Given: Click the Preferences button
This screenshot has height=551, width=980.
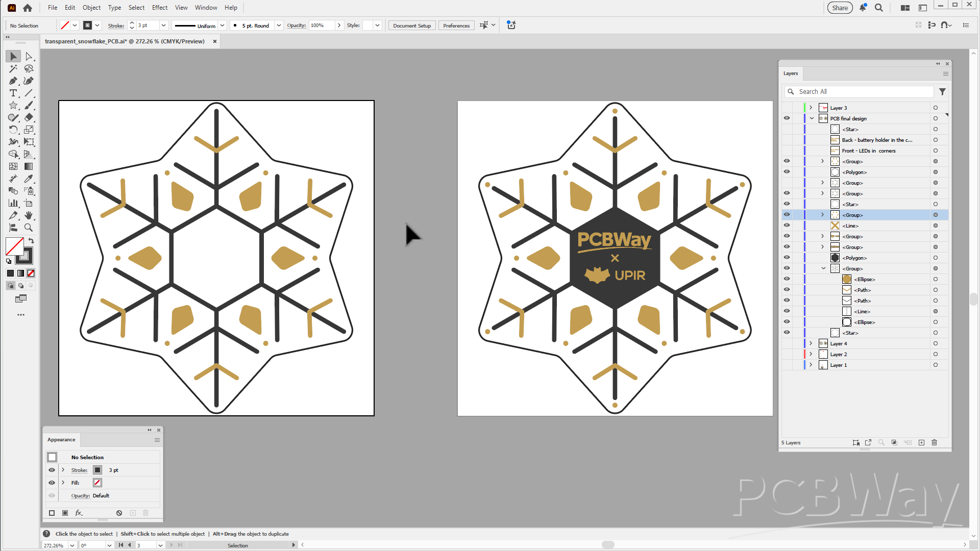Looking at the screenshot, I should click(x=456, y=26).
